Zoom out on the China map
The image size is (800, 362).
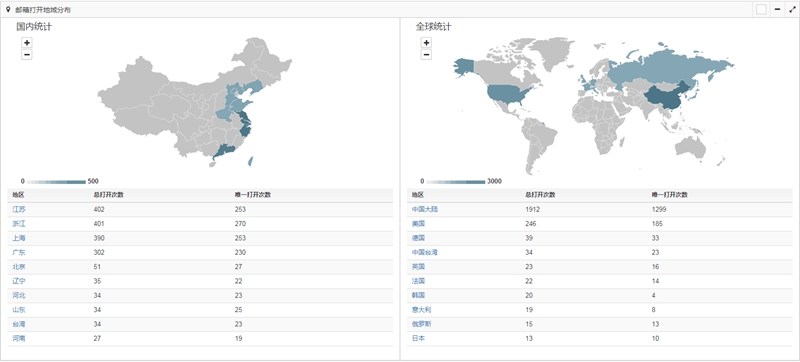point(27,55)
